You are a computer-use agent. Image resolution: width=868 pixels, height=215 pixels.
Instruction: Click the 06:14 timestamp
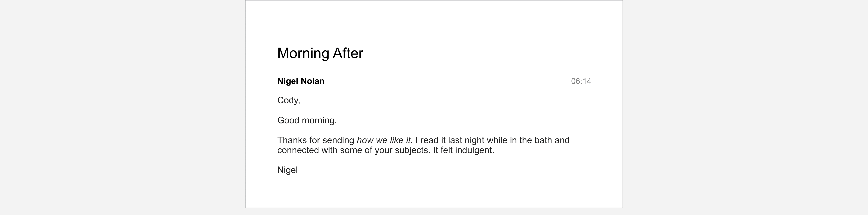pos(581,81)
